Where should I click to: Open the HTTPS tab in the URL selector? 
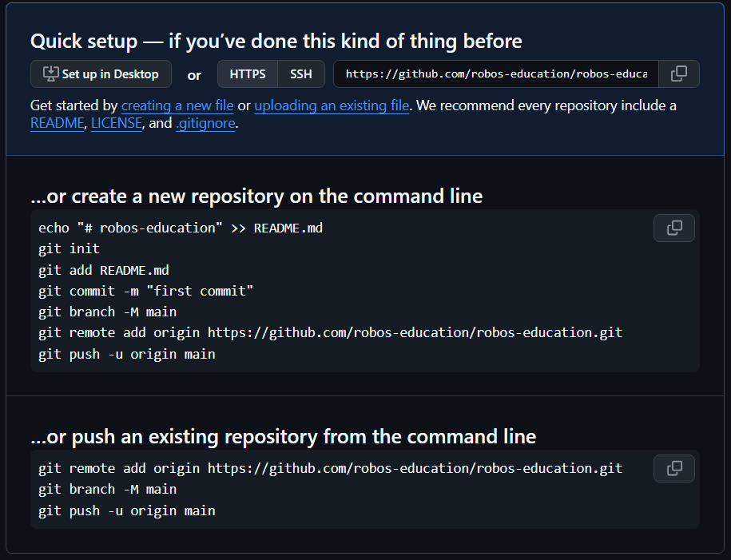pyautogui.click(x=248, y=73)
